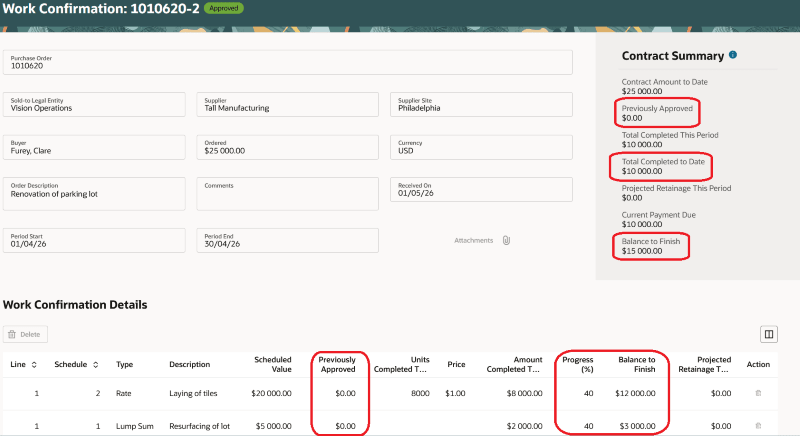Click the $12 000.00 balance to finish cell
The width and height of the screenshot is (800, 436).
pos(635,393)
